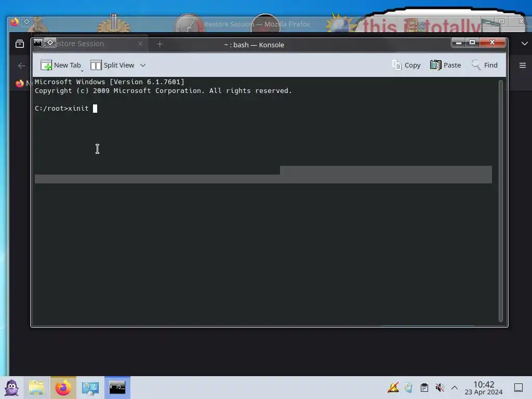
Task: Open Find in Konsole toolbar
Action: point(485,65)
